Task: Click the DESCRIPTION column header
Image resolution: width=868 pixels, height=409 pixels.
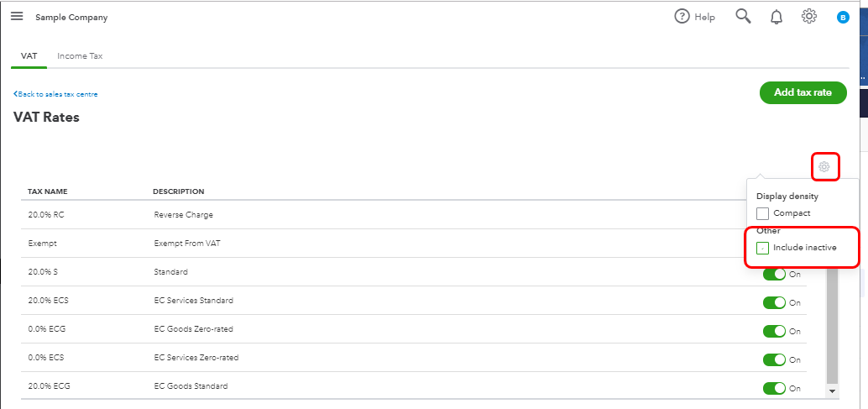Action: [x=178, y=191]
